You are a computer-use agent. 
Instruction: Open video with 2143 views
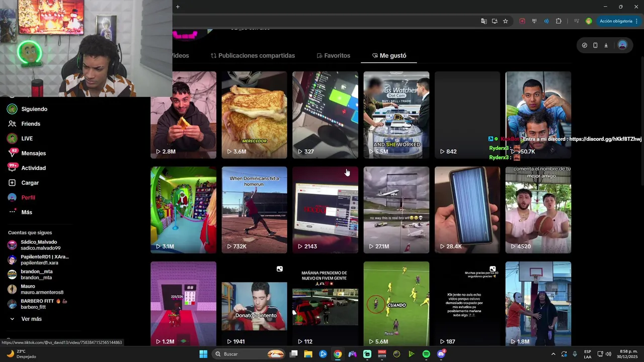(325, 210)
